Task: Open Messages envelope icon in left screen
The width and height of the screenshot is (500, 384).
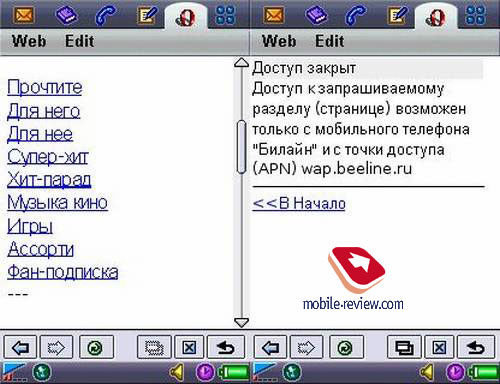Action: pyautogui.click(x=24, y=15)
